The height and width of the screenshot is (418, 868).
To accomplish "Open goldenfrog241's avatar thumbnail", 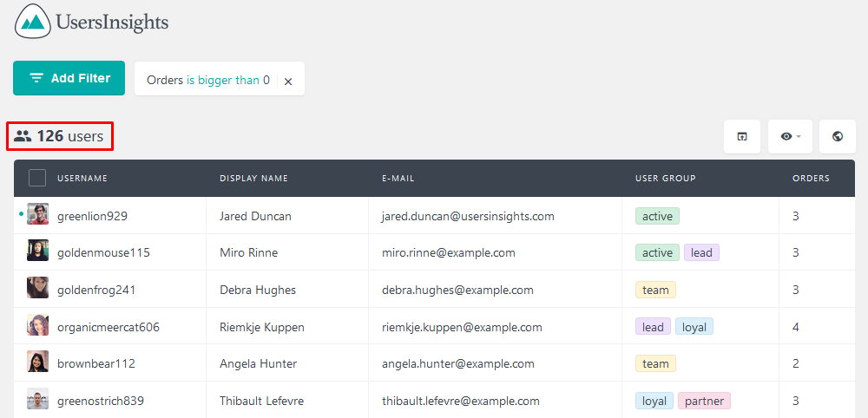I will pos(37,288).
